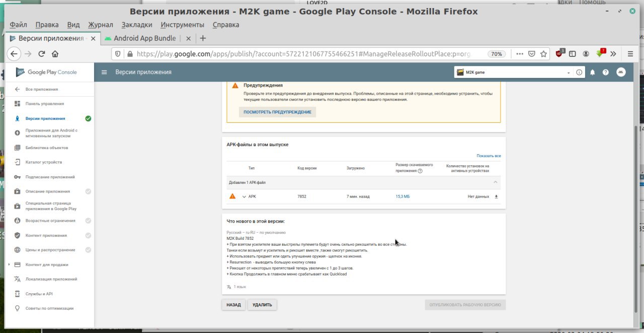Click the Android instant apps sidebar icon

pyautogui.click(x=17, y=133)
